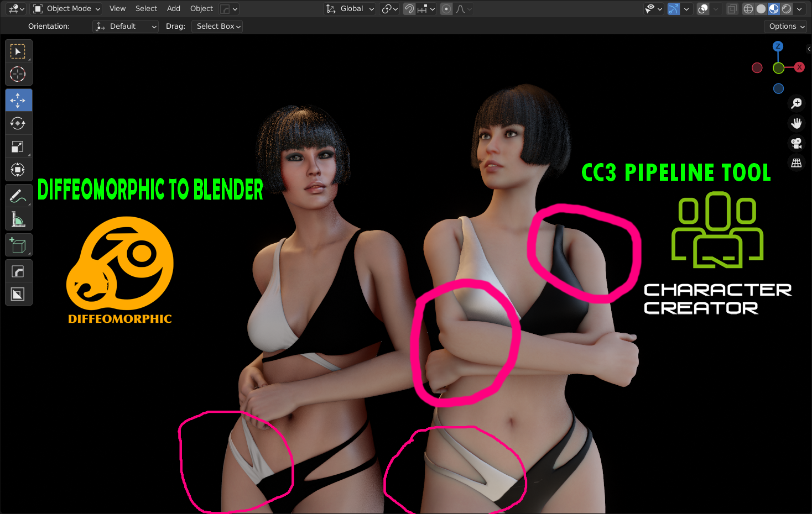Click the dark blue negative Z gizmo circle
Screen dimensions: 812x514
click(778, 88)
